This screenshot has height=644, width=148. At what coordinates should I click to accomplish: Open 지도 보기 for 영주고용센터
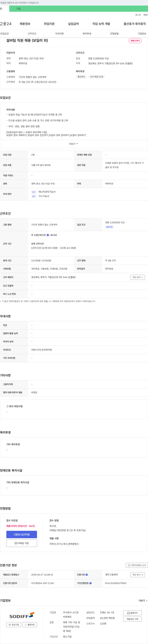click(x=138, y=575)
